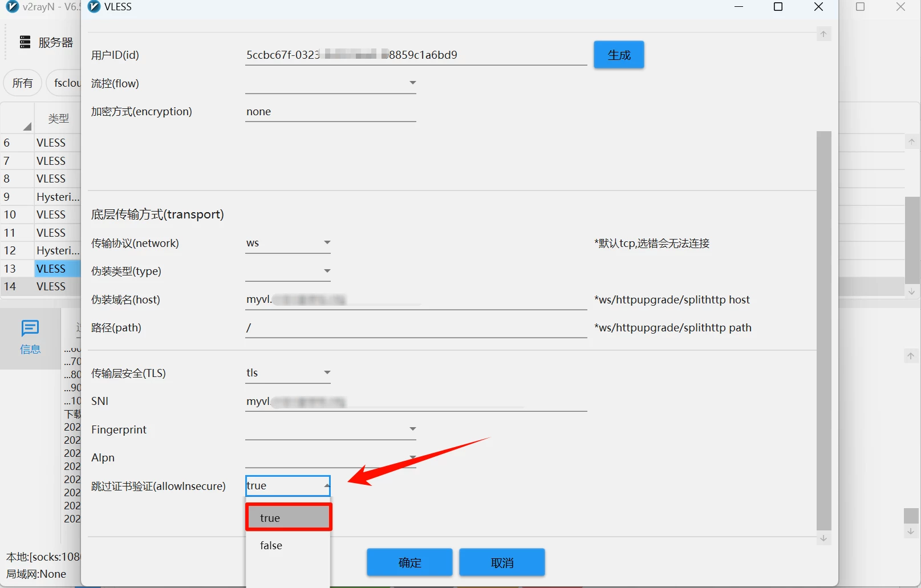Viewport: 921px width, 588px height.
Task: Confirm settings with 确定 button
Action: 409,563
